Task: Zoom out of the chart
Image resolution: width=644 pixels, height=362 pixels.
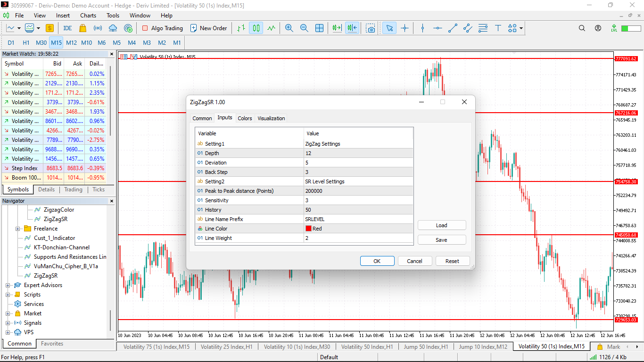Action: (x=304, y=28)
